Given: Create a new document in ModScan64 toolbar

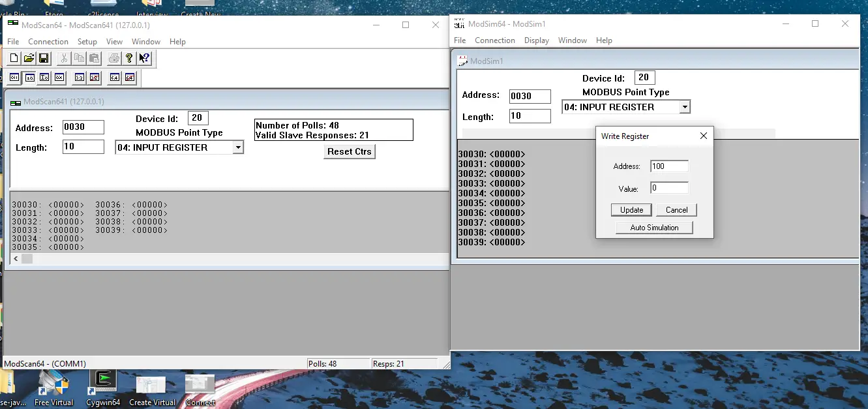Looking at the screenshot, I should [14, 58].
